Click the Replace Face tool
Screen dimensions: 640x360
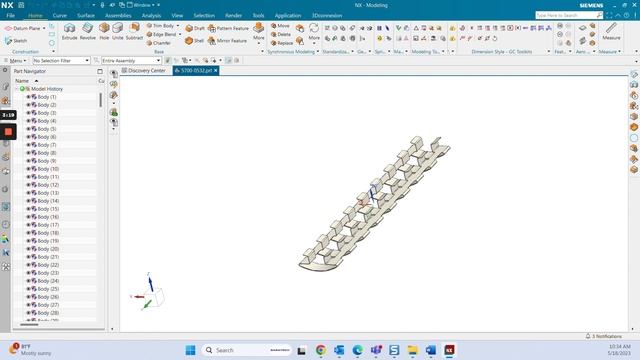tap(282, 43)
